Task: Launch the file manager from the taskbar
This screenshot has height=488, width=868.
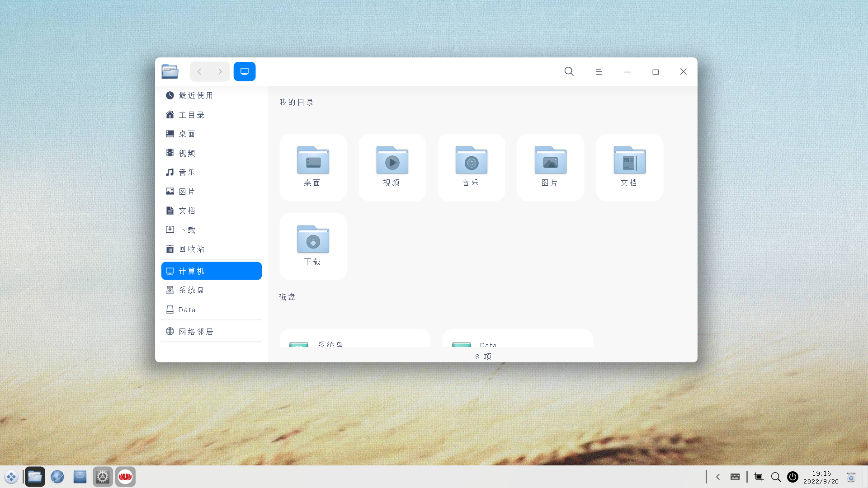Action: pos(34,476)
